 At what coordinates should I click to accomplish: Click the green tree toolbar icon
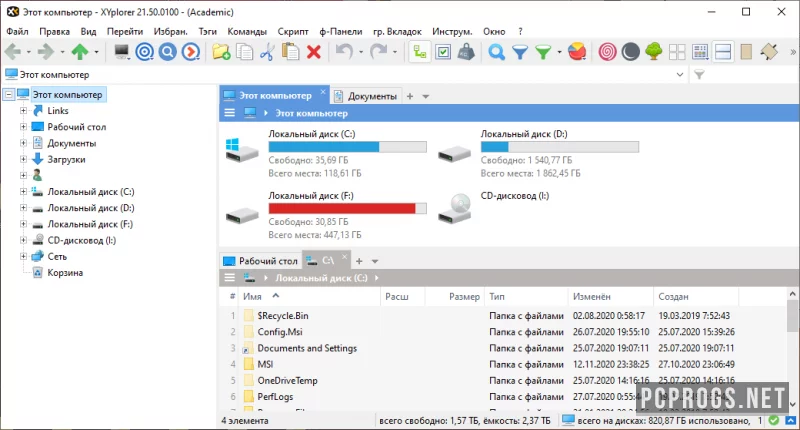pos(654,52)
